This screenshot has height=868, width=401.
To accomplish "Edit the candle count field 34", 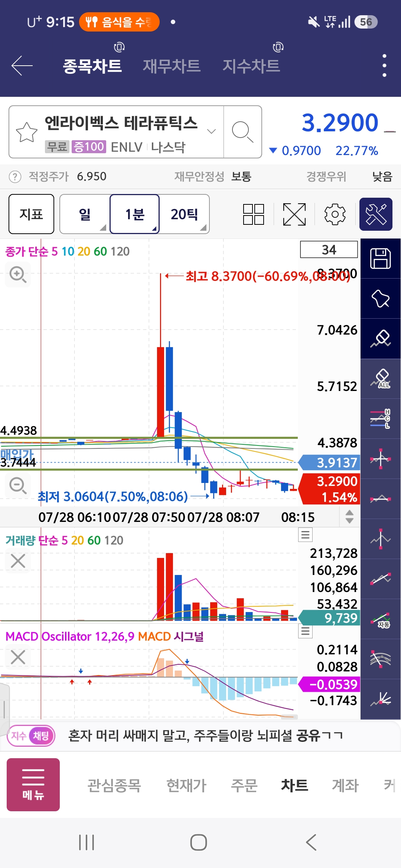I will pyautogui.click(x=329, y=250).
